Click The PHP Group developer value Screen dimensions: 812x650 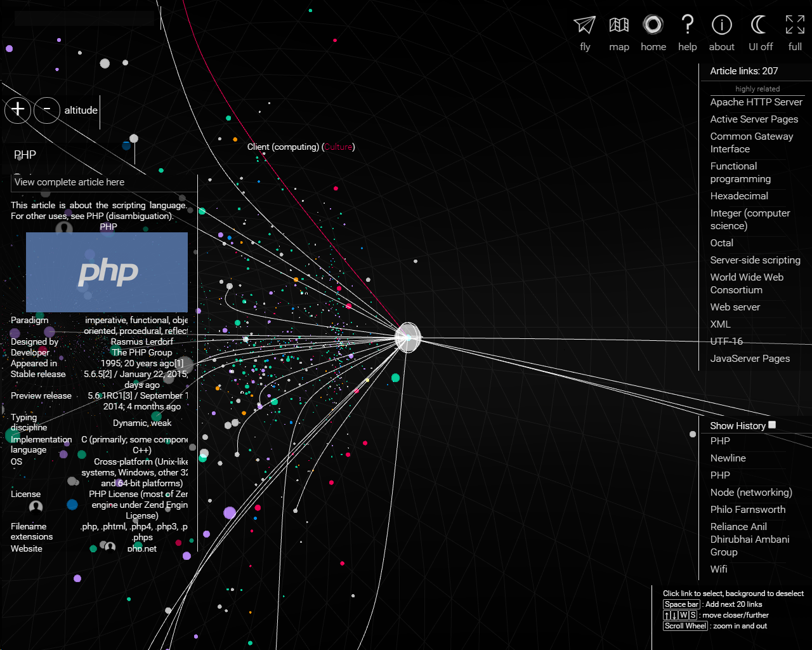click(x=141, y=352)
